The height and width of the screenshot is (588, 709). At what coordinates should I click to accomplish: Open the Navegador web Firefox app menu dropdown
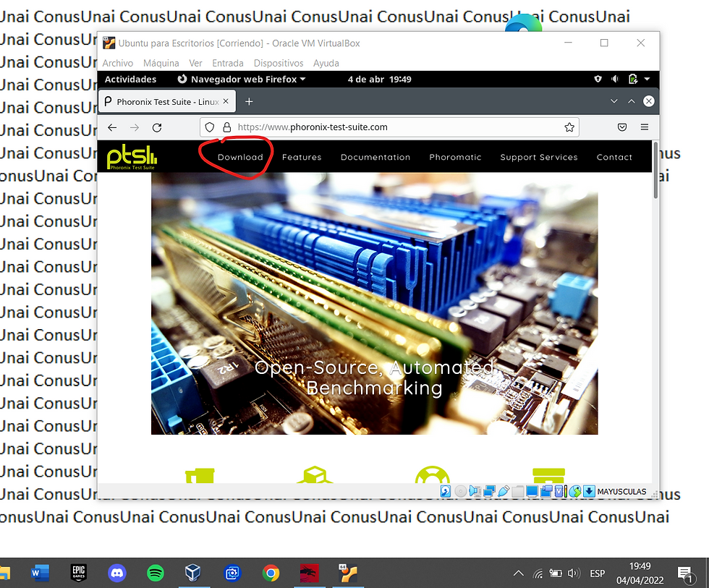242,79
